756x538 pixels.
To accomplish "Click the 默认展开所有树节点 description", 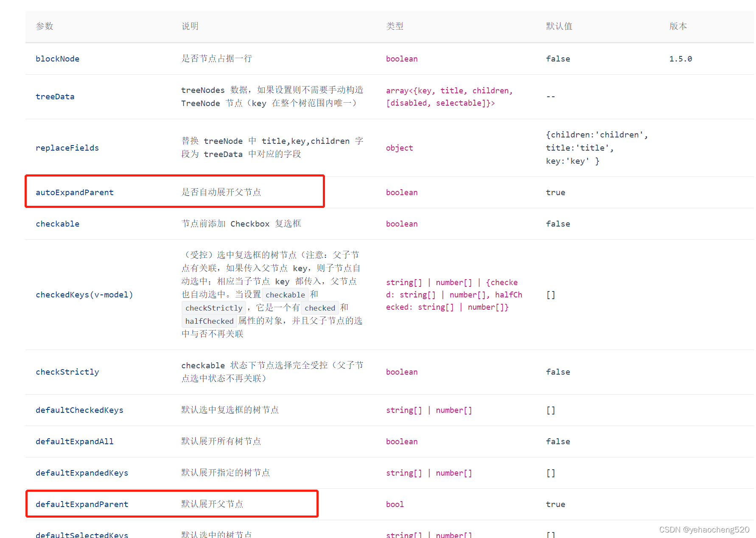I will [221, 441].
